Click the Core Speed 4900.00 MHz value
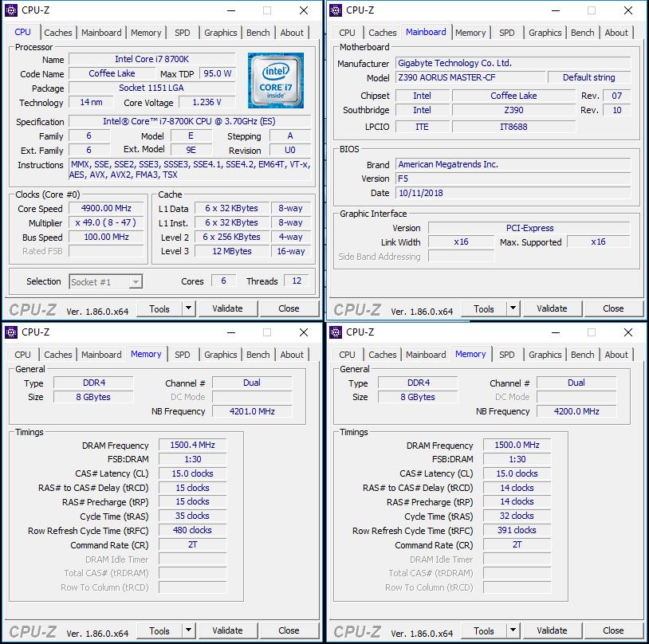649x644 pixels. point(106,208)
